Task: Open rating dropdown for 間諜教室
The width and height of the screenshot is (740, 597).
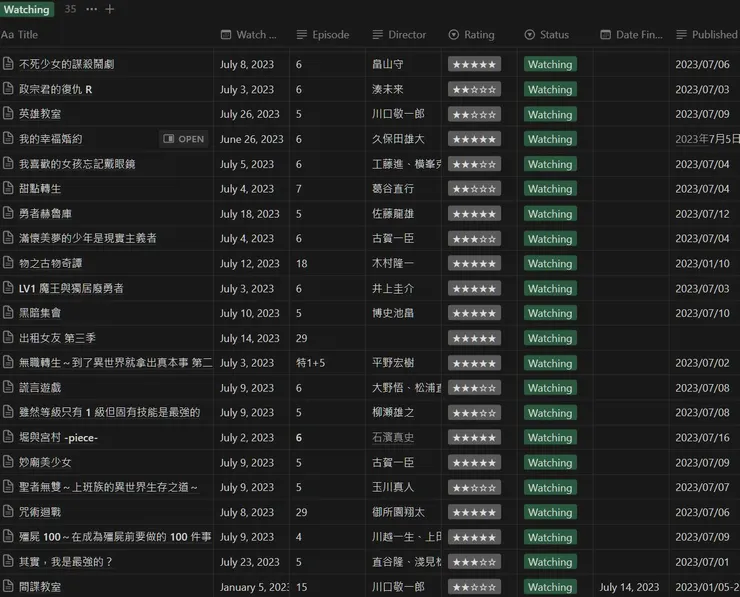Action: (x=474, y=587)
